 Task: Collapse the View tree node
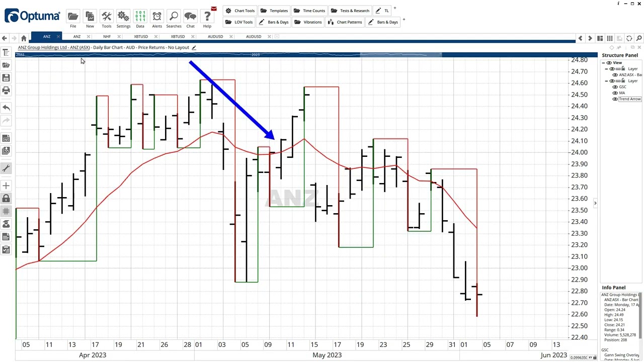[x=604, y=63]
